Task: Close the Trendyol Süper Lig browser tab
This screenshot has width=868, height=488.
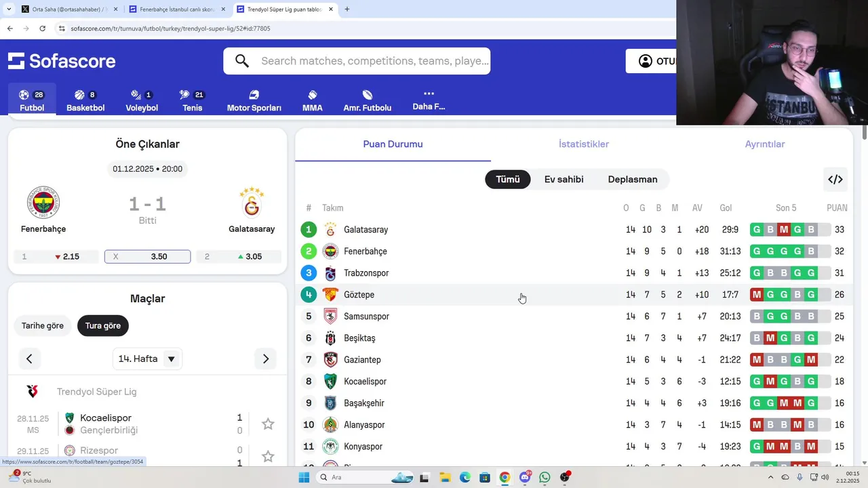Action: click(331, 9)
